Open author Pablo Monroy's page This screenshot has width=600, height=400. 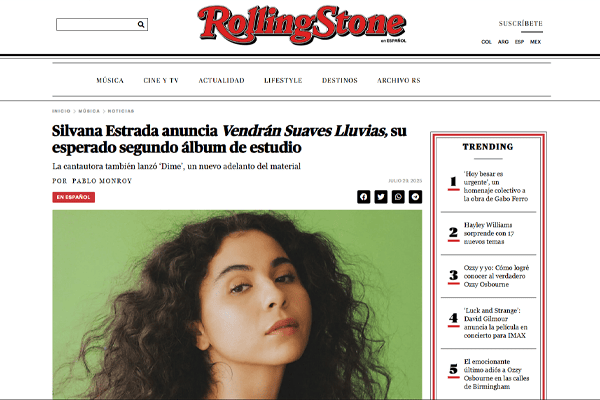tap(102, 181)
